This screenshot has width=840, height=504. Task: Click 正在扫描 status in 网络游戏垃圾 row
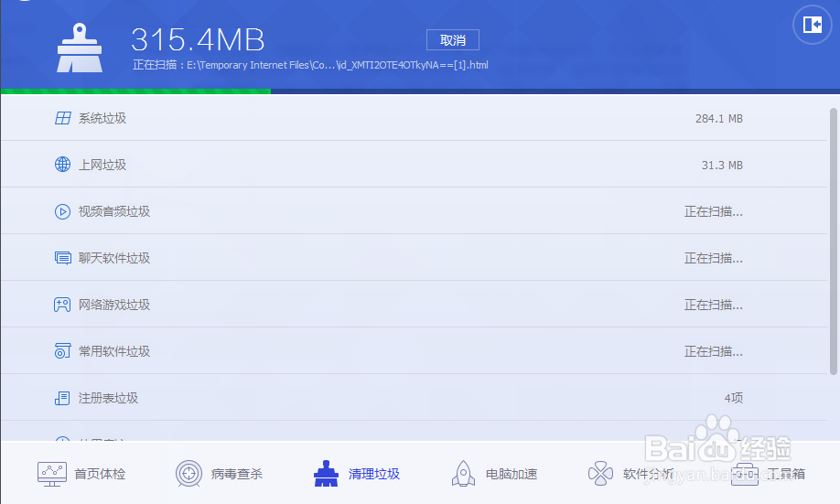[713, 305]
